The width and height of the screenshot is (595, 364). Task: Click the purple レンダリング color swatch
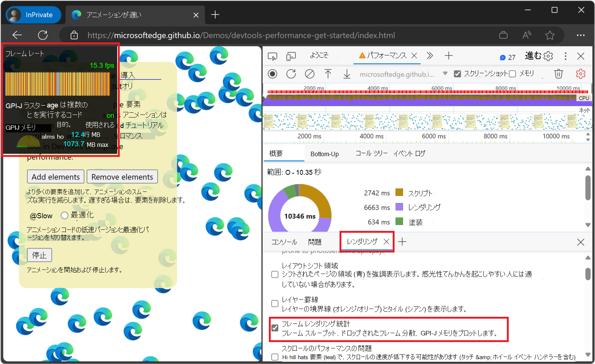click(x=399, y=207)
